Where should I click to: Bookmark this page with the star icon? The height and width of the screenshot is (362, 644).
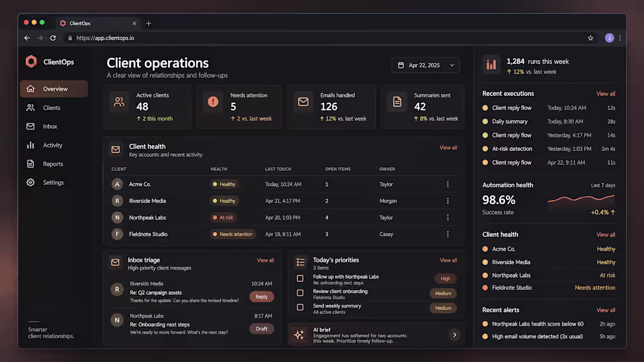point(591,38)
